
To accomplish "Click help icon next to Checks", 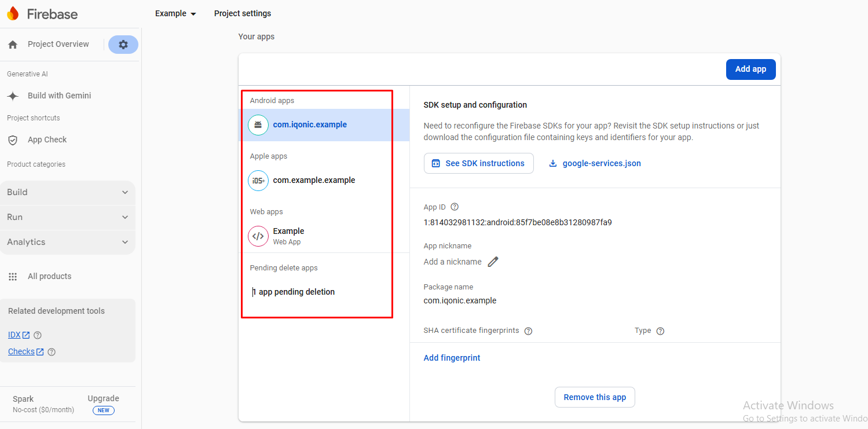I will [52, 352].
